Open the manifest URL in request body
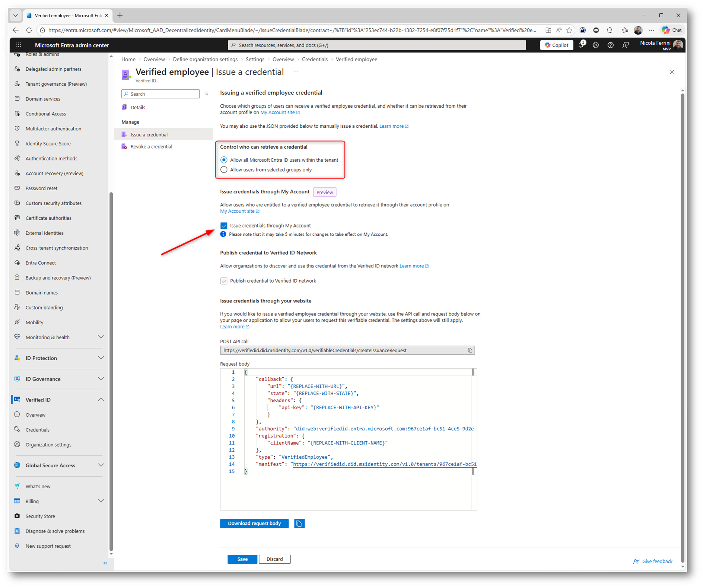 tap(385, 464)
